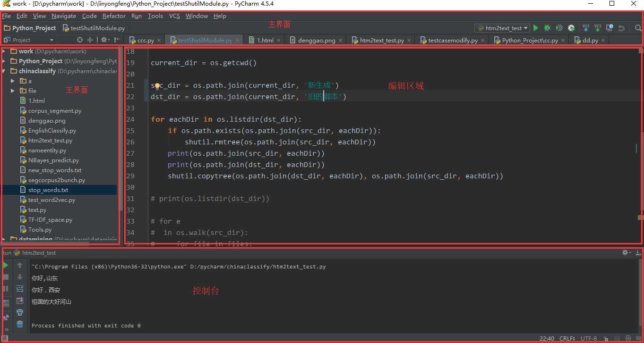Image resolution: width=644 pixels, height=343 pixels.
Task: Toggle tool window bars at bottom-left corner
Action: [x=5, y=338]
